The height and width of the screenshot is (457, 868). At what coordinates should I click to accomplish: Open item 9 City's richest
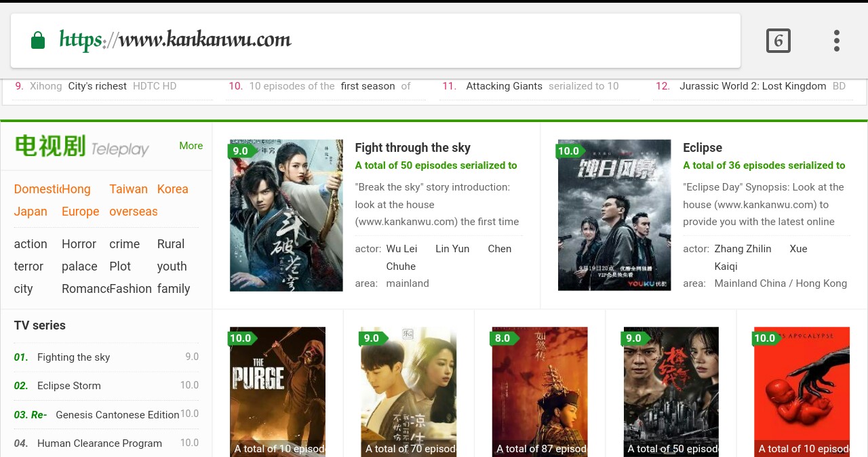click(97, 86)
